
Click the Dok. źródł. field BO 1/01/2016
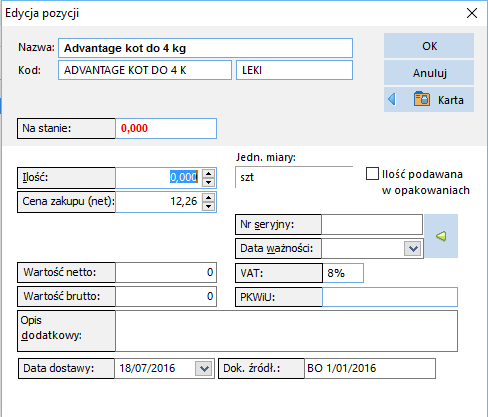[370, 368]
